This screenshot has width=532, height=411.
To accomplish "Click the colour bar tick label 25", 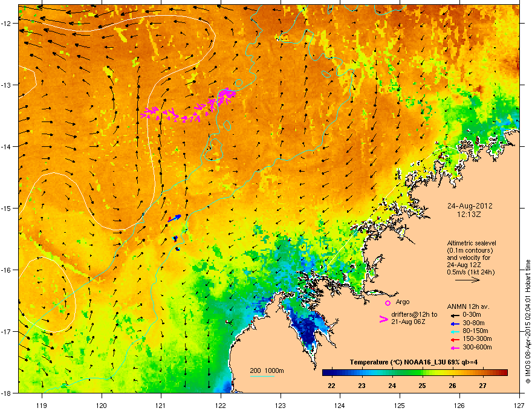I will click(422, 386).
